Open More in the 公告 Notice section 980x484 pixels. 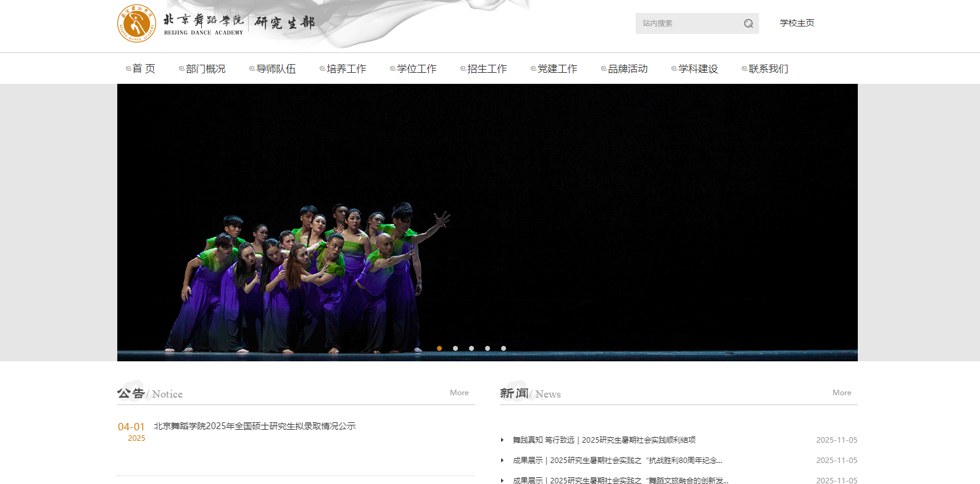(459, 393)
